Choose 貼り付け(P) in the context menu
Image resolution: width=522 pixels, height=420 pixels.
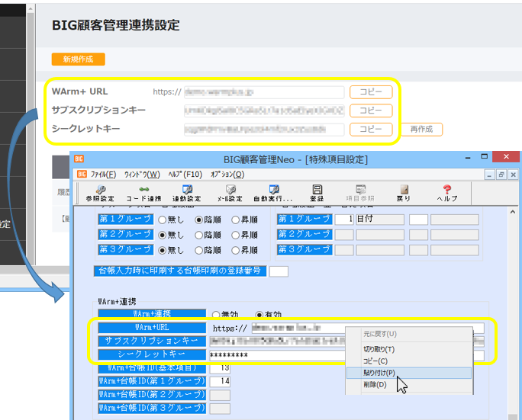409,373
